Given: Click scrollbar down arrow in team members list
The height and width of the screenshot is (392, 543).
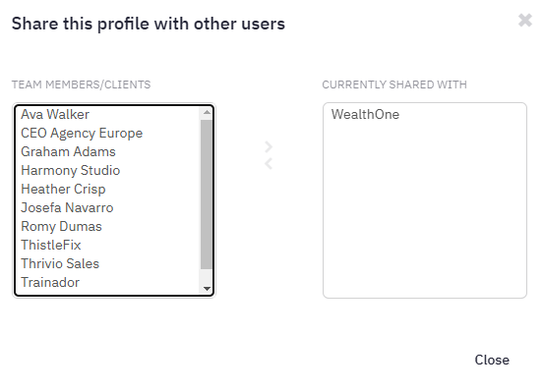Looking at the screenshot, I should coord(207,288).
